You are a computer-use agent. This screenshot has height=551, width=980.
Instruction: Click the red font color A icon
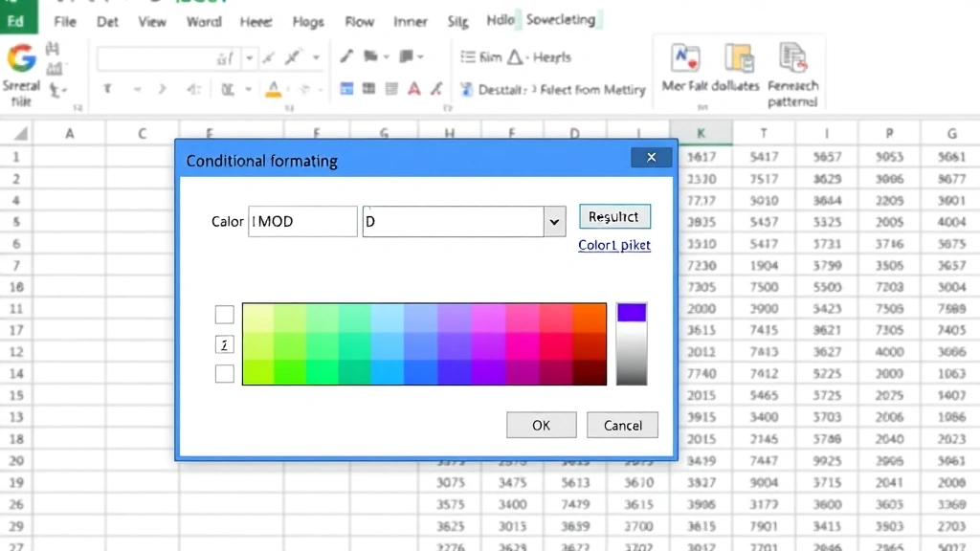click(414, 88)
